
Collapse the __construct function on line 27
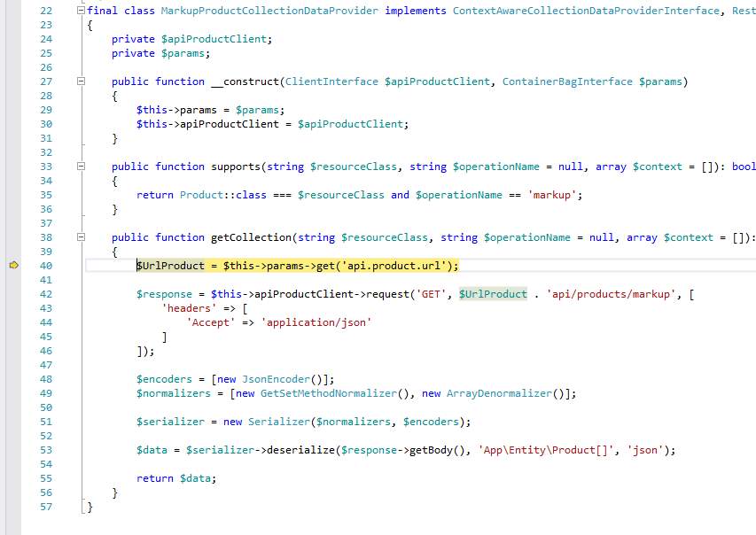pos(81,81)
